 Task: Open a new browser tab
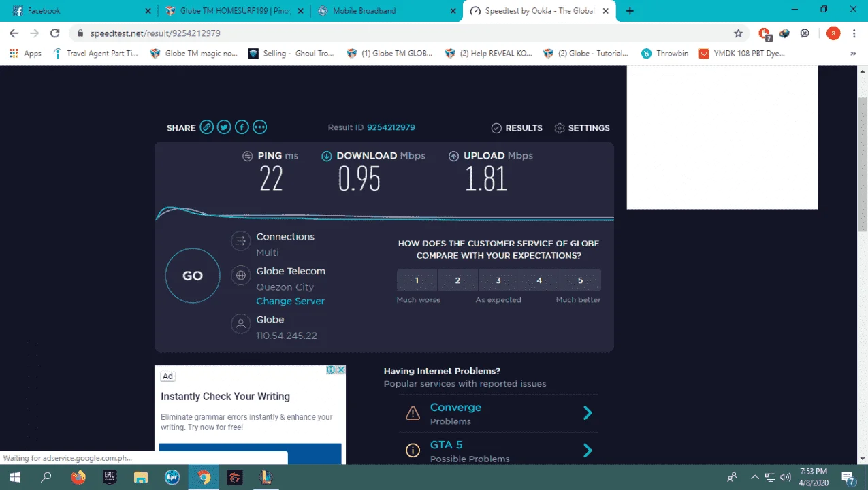coord(630,11)
